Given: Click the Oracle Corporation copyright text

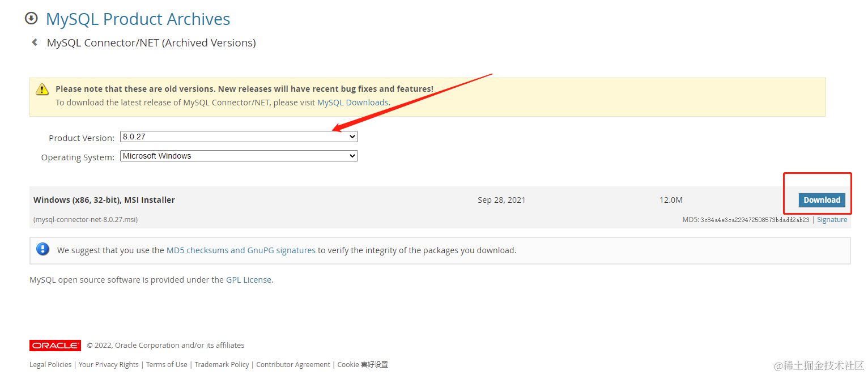Looking at the screenshot, I should pyautogui.click(x=165, y=346).
